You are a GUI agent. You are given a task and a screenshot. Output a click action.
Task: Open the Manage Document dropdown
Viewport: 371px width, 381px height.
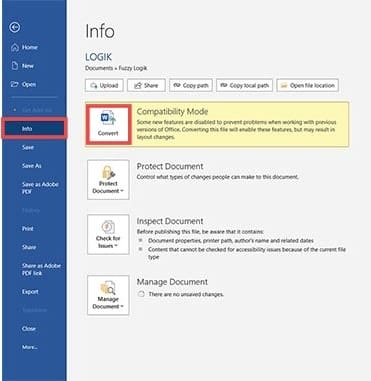coord(108,295)
